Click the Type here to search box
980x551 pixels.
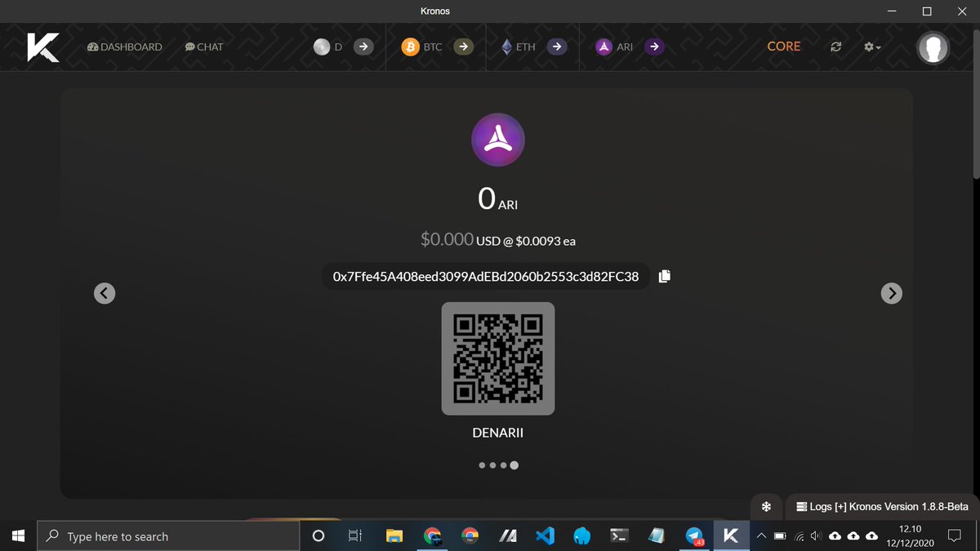168,536
